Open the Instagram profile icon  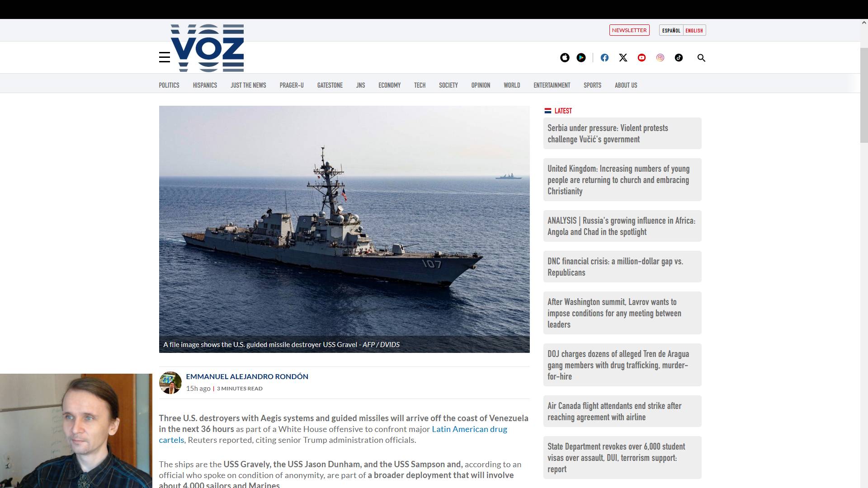click(x=660, y=58)
